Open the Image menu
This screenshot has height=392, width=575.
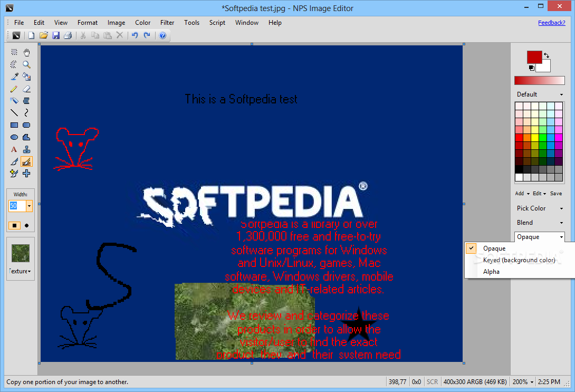[x=116, y=23]
